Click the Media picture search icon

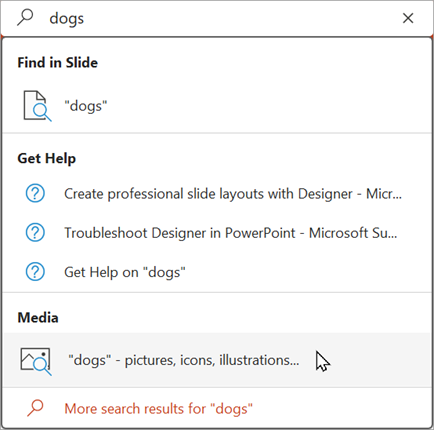36,361
